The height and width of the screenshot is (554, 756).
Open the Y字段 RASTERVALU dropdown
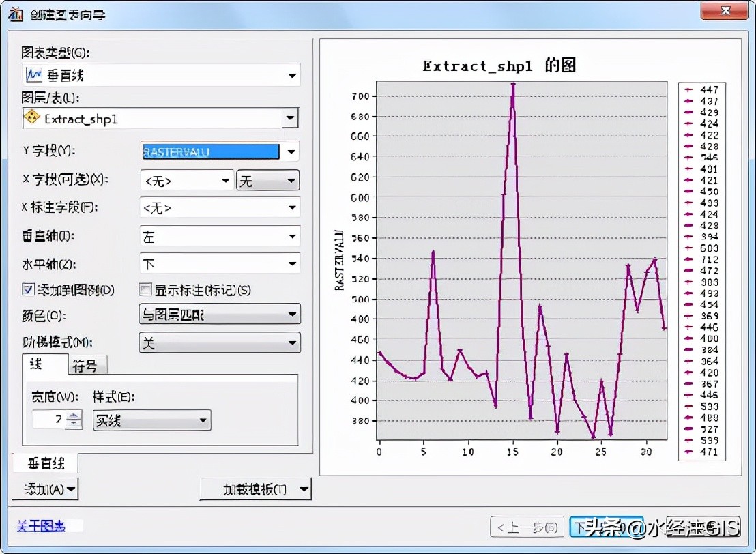point(220,151)
